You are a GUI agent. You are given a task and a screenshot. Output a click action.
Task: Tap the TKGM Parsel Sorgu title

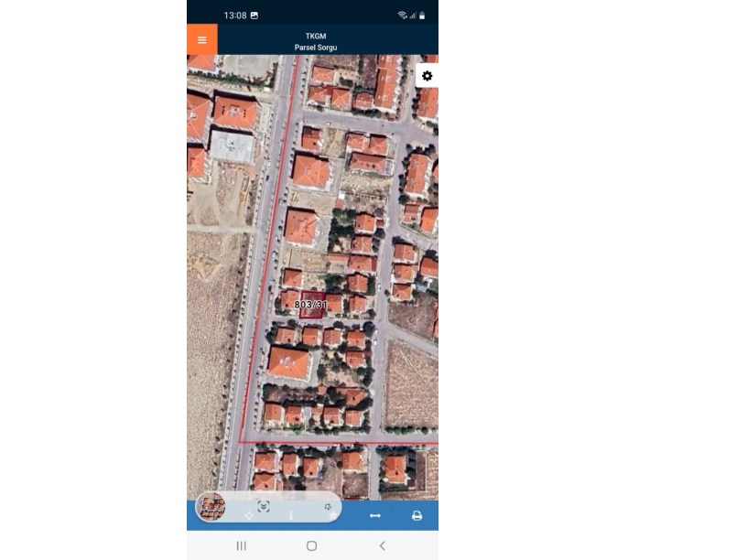[x=316, y=41]
